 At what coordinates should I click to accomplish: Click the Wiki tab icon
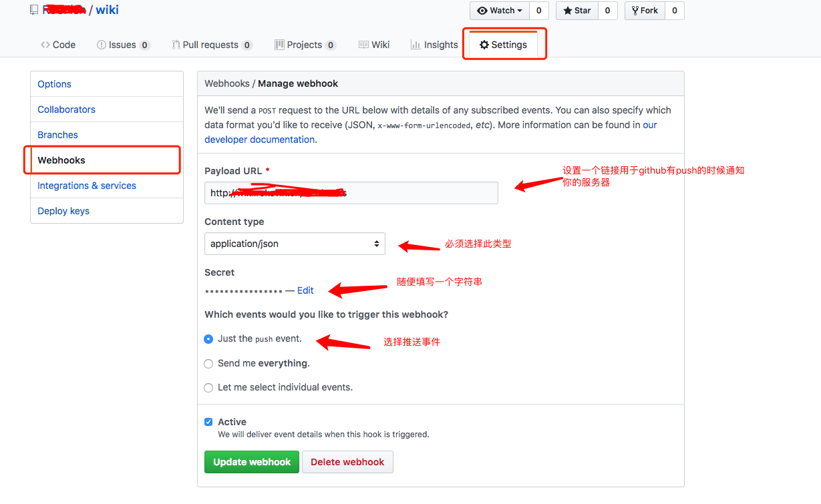tap(363, 45)
